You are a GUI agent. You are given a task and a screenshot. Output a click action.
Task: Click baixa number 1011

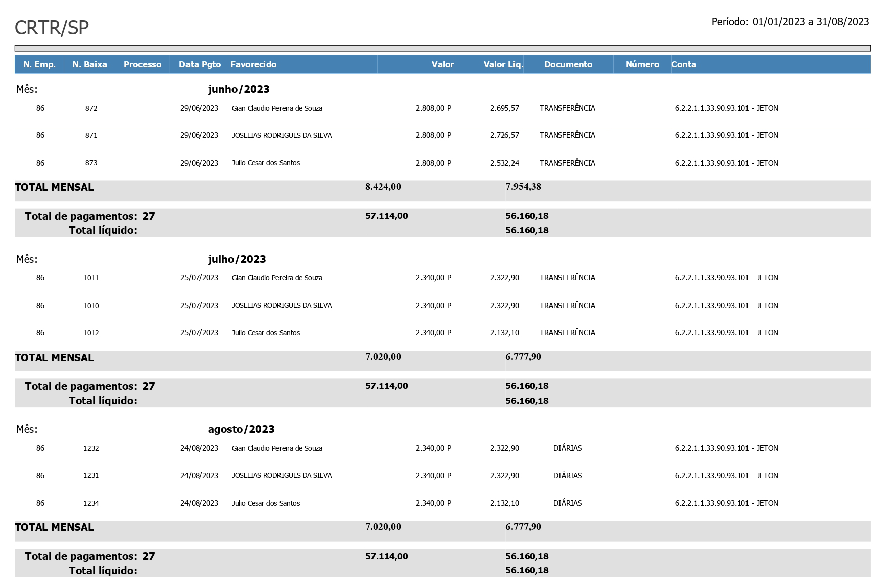(91, 278)
